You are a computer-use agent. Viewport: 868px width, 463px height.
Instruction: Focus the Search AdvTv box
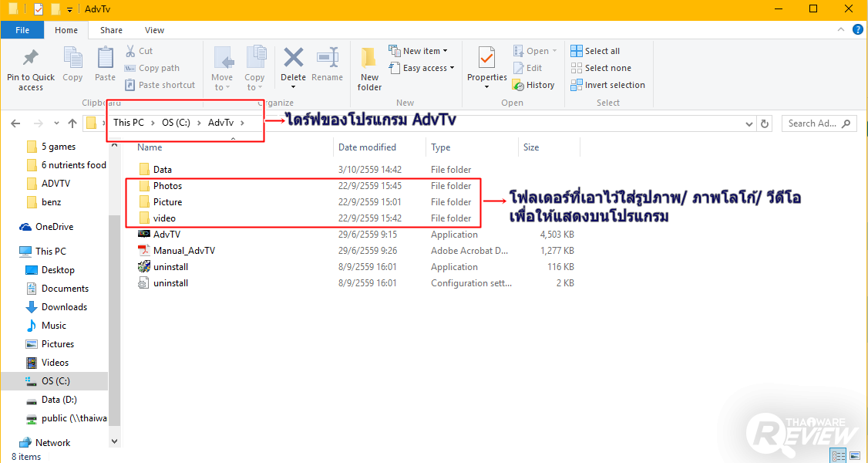point(819,123)
